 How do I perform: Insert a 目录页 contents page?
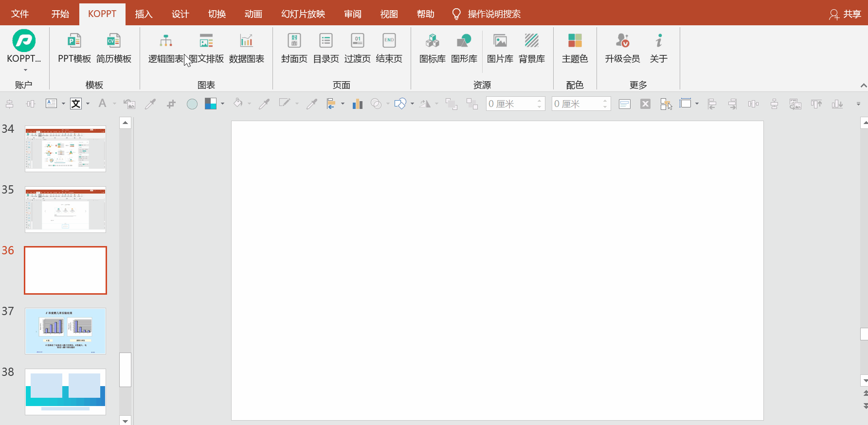(x=326, y=48)
